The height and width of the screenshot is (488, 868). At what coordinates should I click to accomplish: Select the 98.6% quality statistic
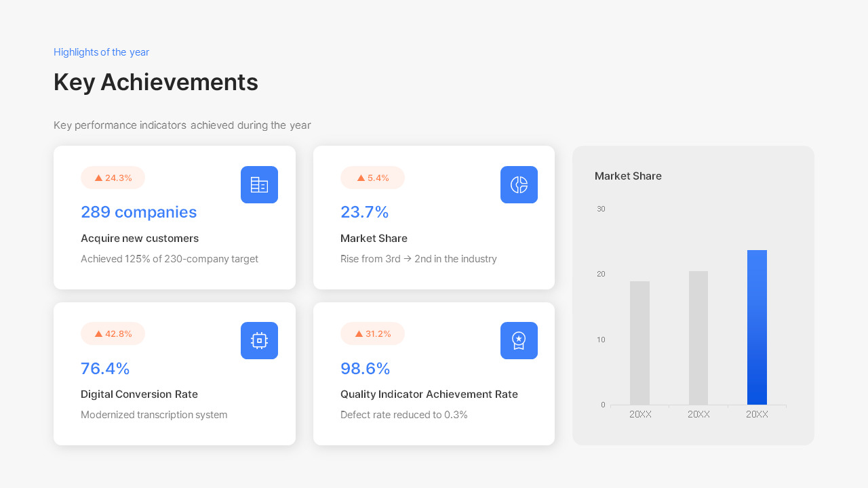tap(365, 368)
